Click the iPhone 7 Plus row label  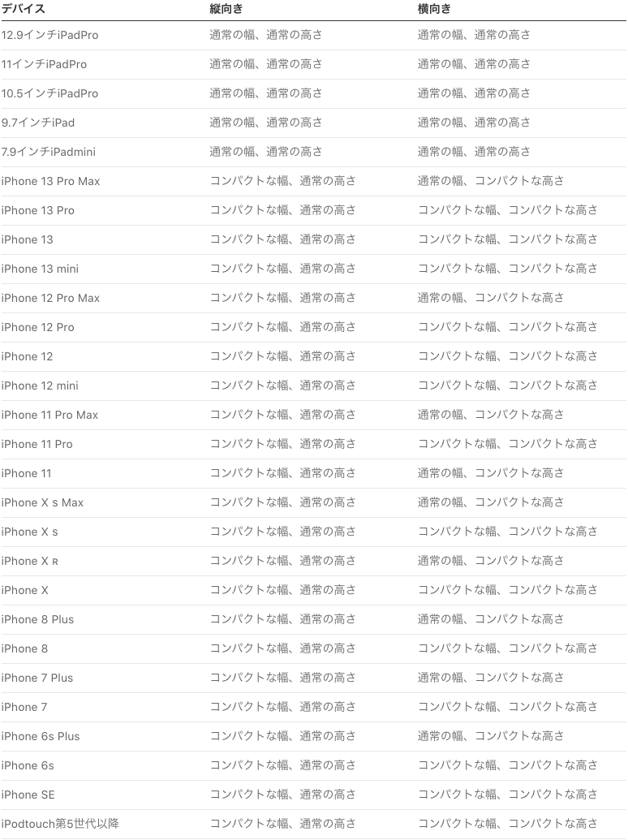click(37, 678)
